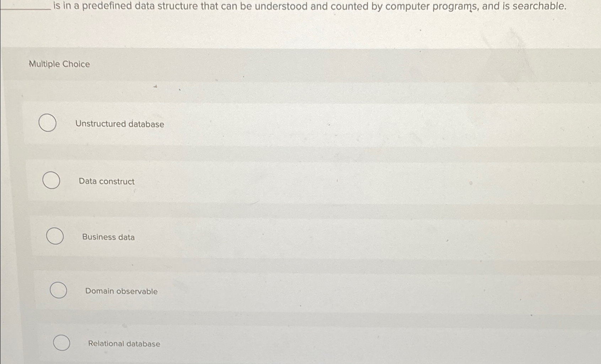Click the Multiple Choice heading
Screen dimensions: 601x364
58,64
